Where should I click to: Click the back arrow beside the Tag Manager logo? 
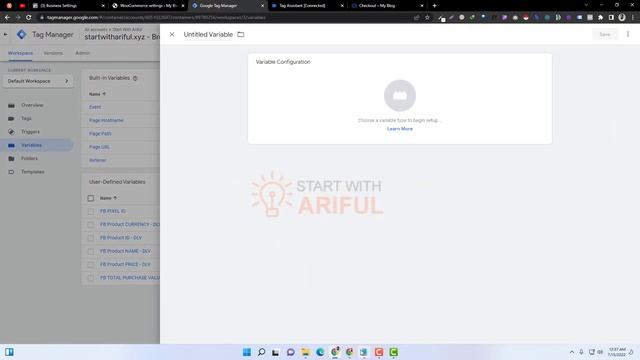point(5,35)
